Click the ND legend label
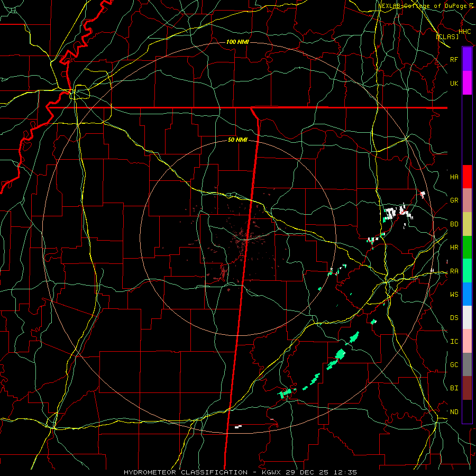 [x=454, y=412]
